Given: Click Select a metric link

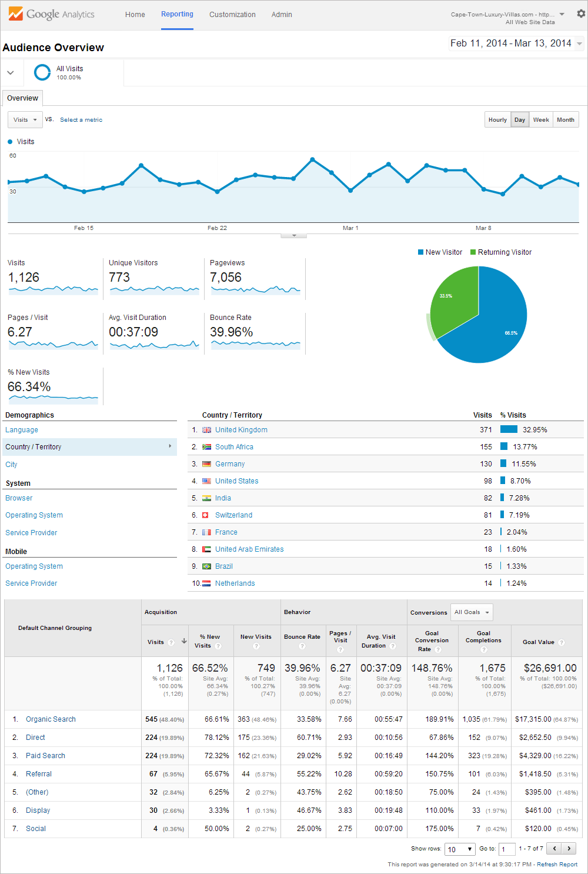Looking at the screenshot, I should click(x=81, y=120).
